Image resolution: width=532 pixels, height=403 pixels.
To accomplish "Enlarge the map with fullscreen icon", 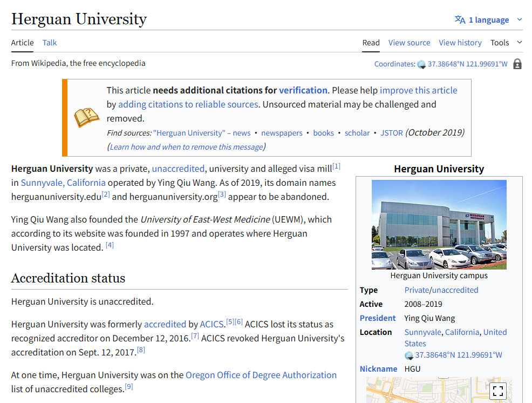I will pos(497,391).
